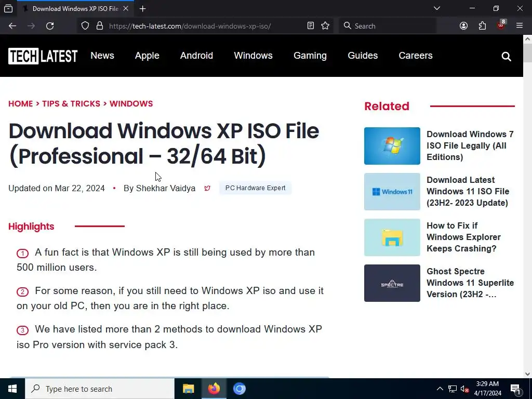Select the Download Windows XP ISO tab
The height and width of the screenshot is (399, 532).
pyautogui.click(x=75, y=9)
